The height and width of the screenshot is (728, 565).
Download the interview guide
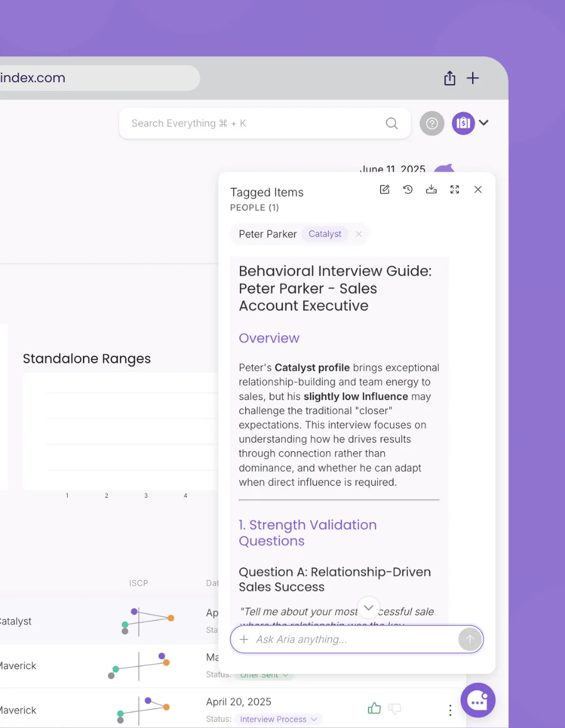pos(431,190)
